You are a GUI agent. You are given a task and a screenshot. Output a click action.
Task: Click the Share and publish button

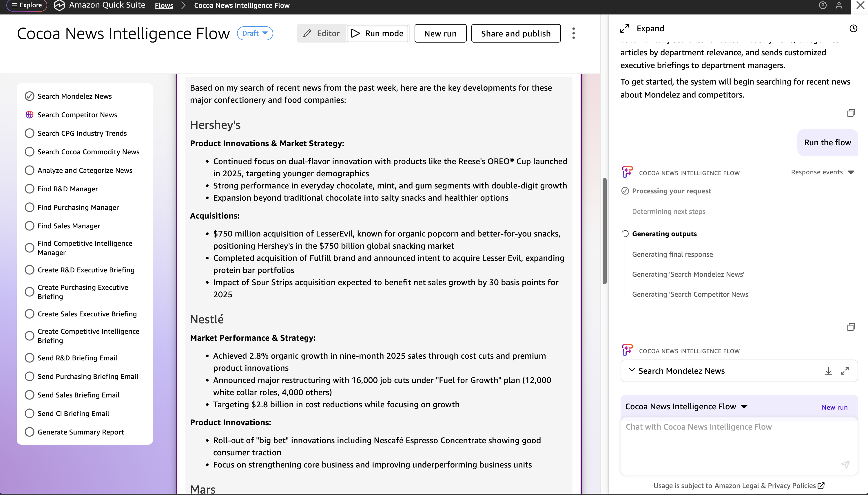pos(515,33)
